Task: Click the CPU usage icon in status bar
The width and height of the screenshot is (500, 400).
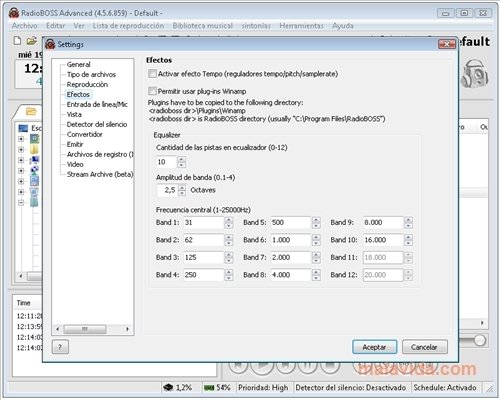Action: pos(168,387)
